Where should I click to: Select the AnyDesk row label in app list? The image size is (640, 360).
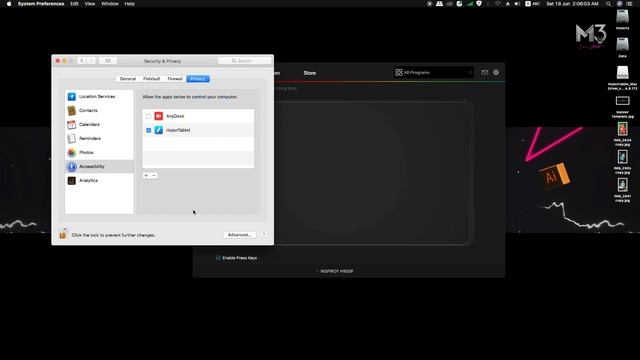click(x=175, y=116)
